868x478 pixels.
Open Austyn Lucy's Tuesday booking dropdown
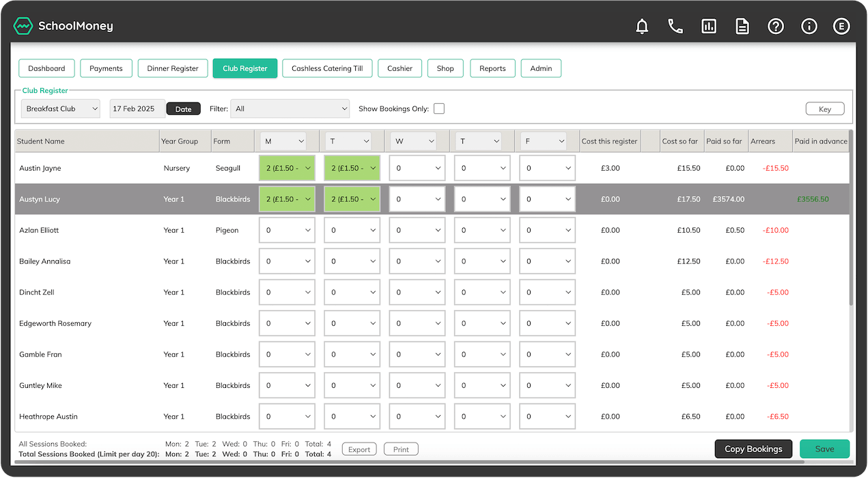tap(352, 199)
